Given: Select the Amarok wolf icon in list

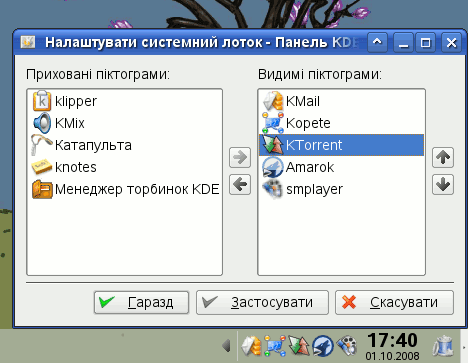Looking at the screenshot, I should tap(273, 167).
